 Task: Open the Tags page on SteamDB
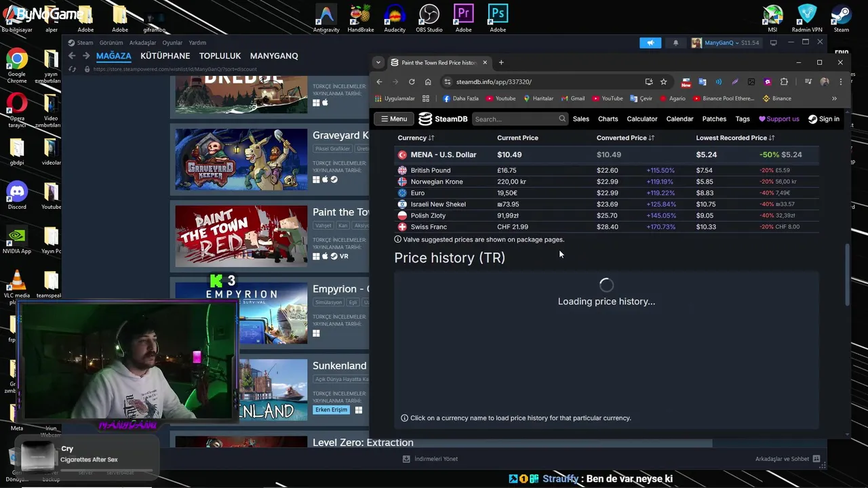(x=743, y=119)
